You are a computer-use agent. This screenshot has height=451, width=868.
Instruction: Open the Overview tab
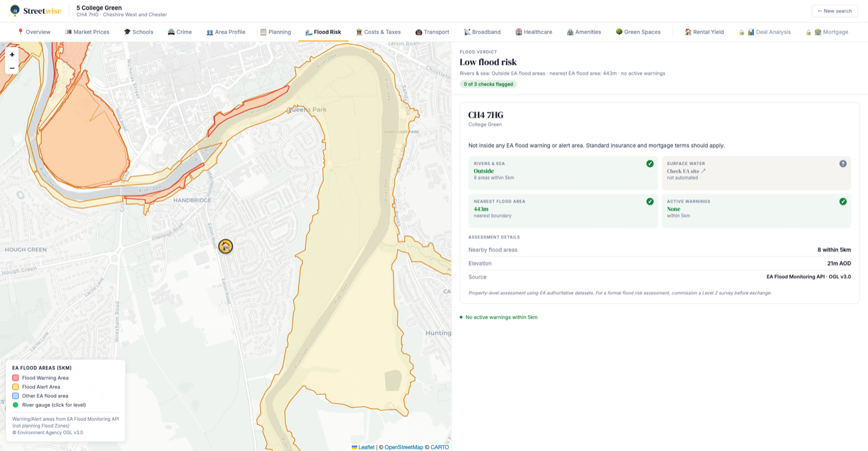34,32
